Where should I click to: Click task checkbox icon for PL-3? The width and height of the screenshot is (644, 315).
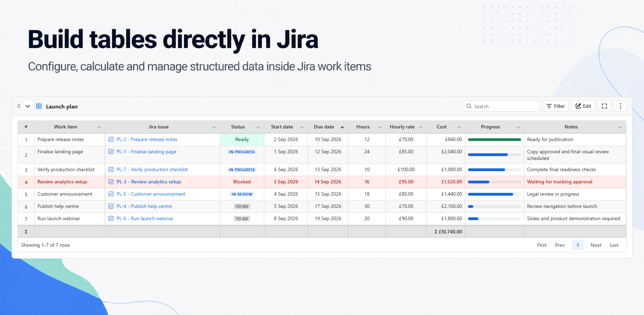pos(111,182)
